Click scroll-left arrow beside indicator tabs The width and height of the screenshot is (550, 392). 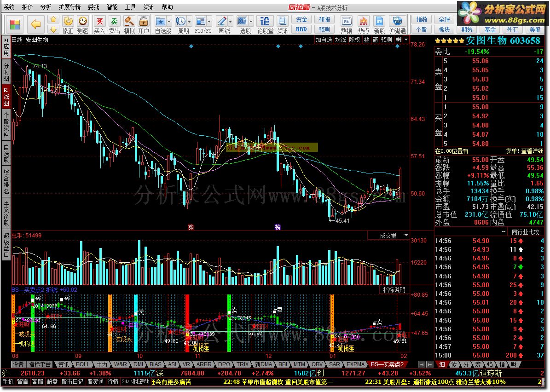pos(422,365)
